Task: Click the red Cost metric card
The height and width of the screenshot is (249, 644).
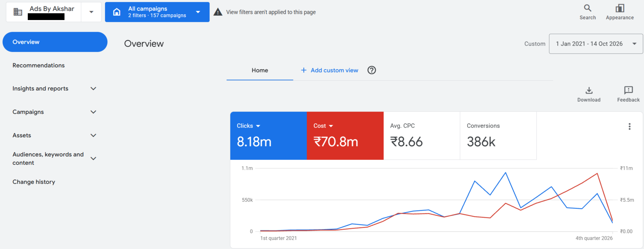Action: coord(345,136)
